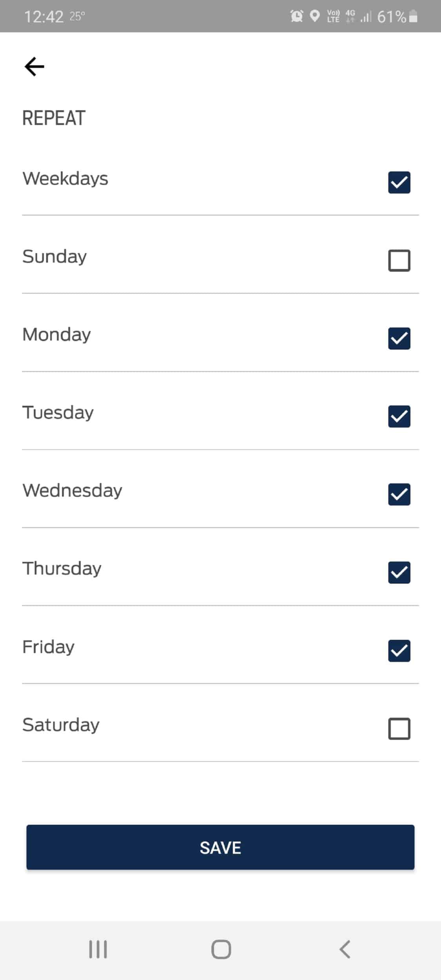Tap the location pin status icon
This screenshot has height=980, width=441.
click(x=314, y=16)
